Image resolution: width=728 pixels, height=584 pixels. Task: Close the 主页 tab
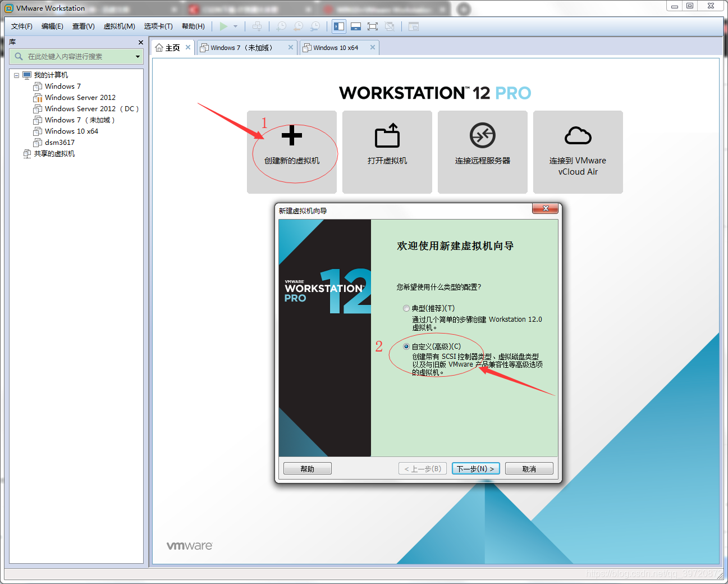[x=188, y=47]
